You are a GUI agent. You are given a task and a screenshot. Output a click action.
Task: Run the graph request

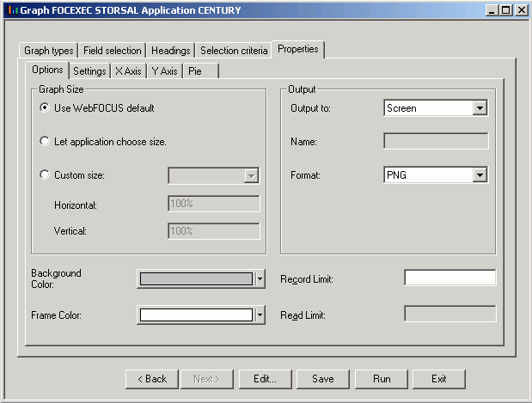click(x=382, y=379)
